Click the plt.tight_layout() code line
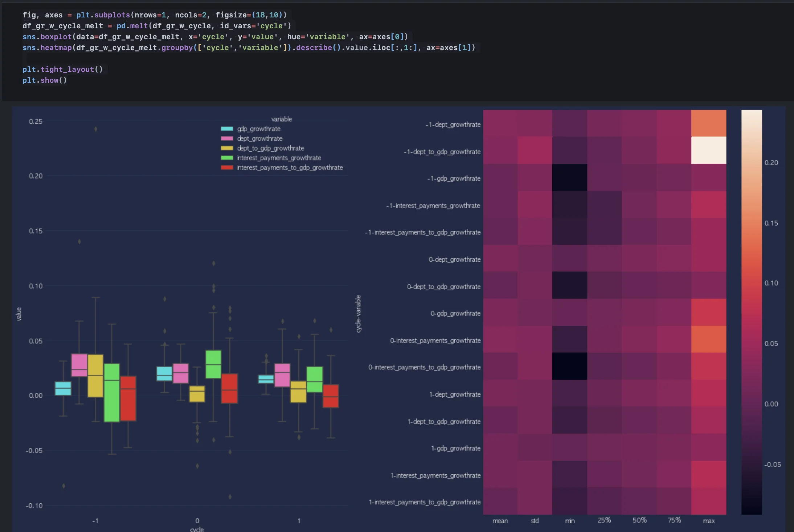Screen dimensions: 794x532 coord(62,69)
